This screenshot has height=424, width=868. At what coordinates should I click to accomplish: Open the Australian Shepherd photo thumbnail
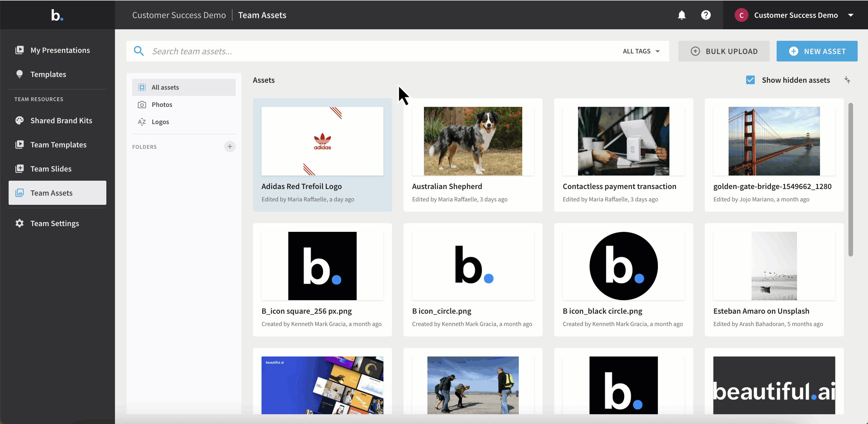(473, 141)
